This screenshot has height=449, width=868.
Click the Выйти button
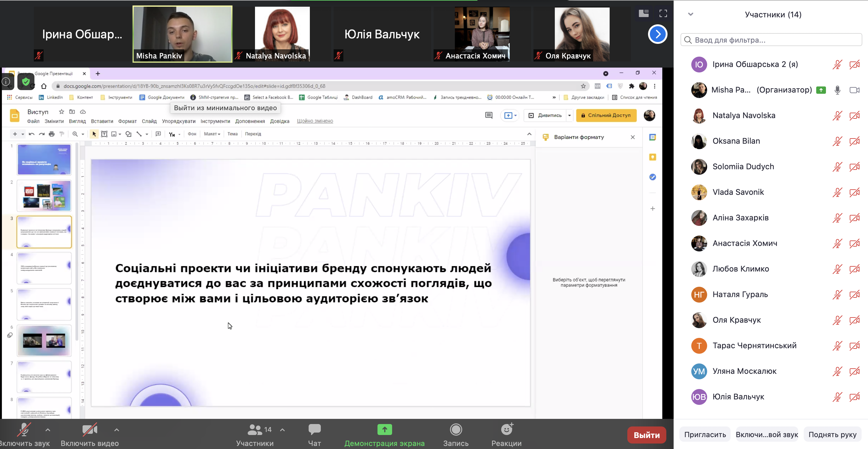point(647,435)
